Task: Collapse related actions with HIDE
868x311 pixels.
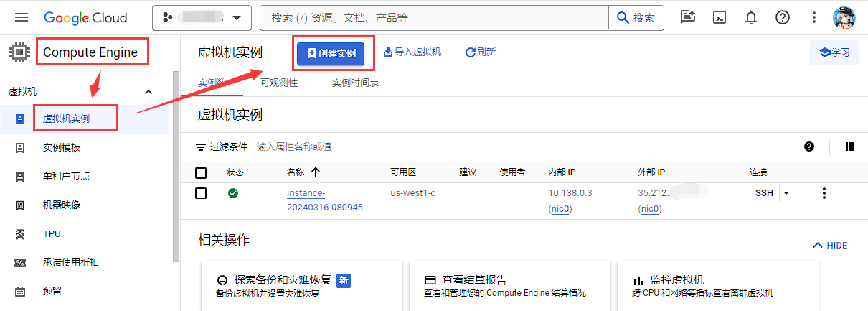Action: tap(830, 245)
